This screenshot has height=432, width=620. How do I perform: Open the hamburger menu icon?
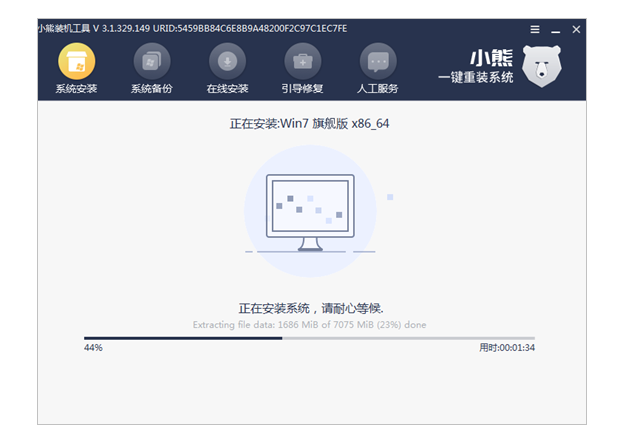click(535, 29)
